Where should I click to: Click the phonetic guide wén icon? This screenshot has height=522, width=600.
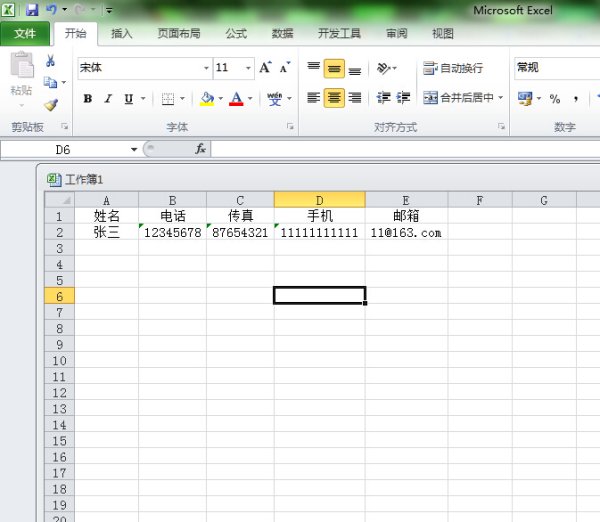[x=274, y=99]
